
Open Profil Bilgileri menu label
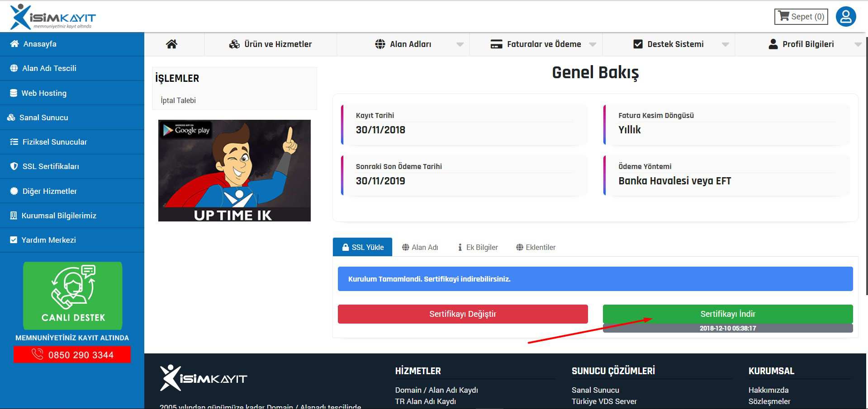808,44
